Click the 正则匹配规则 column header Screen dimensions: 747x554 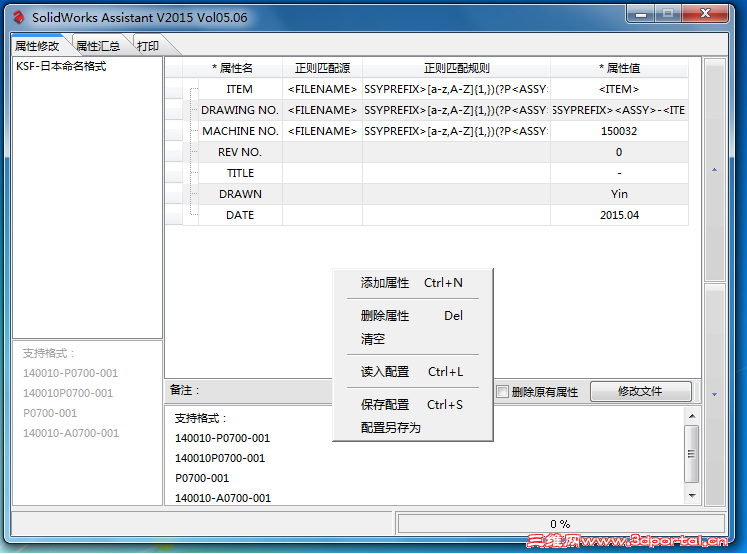coord(456,68)
